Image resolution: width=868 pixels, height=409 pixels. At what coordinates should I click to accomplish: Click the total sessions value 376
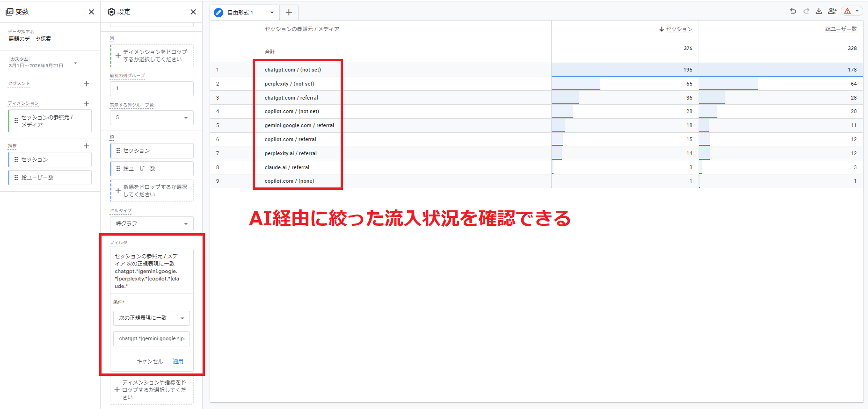click(688, 49)
